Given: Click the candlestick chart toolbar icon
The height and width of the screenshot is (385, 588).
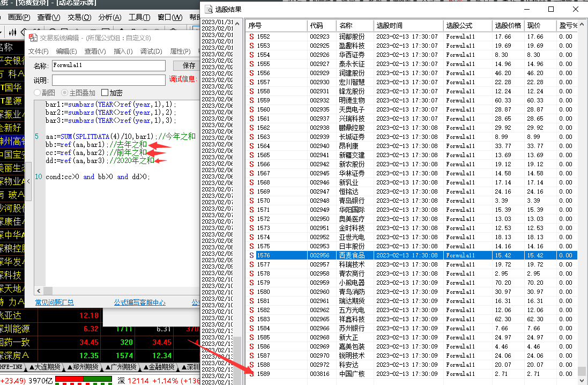Looking at the screenshot, I should [12, 32].
